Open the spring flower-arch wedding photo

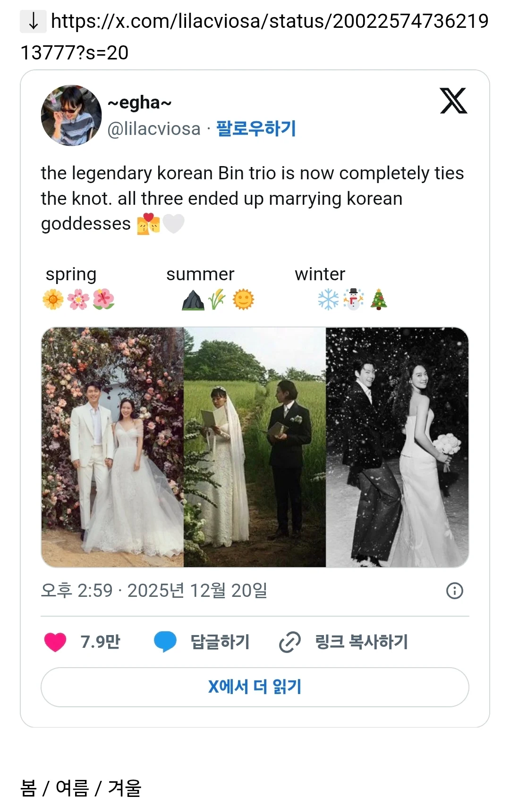tap(112, 447)
